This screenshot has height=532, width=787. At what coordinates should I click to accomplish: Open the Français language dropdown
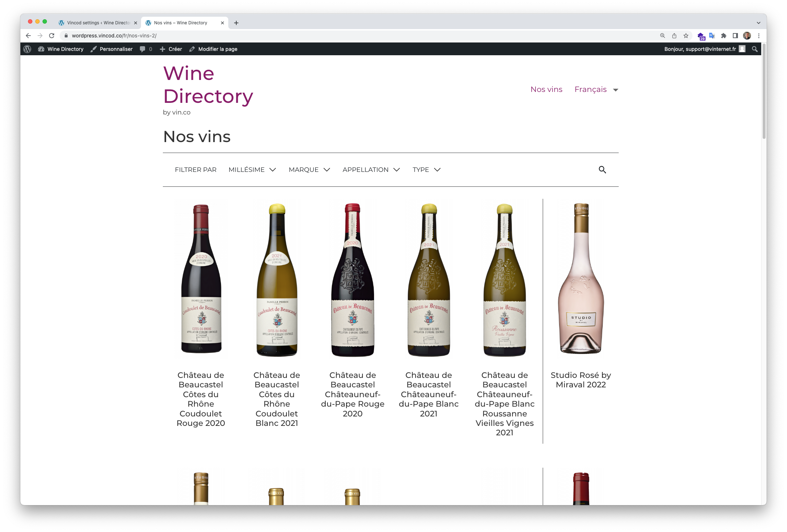coord(596,89)
